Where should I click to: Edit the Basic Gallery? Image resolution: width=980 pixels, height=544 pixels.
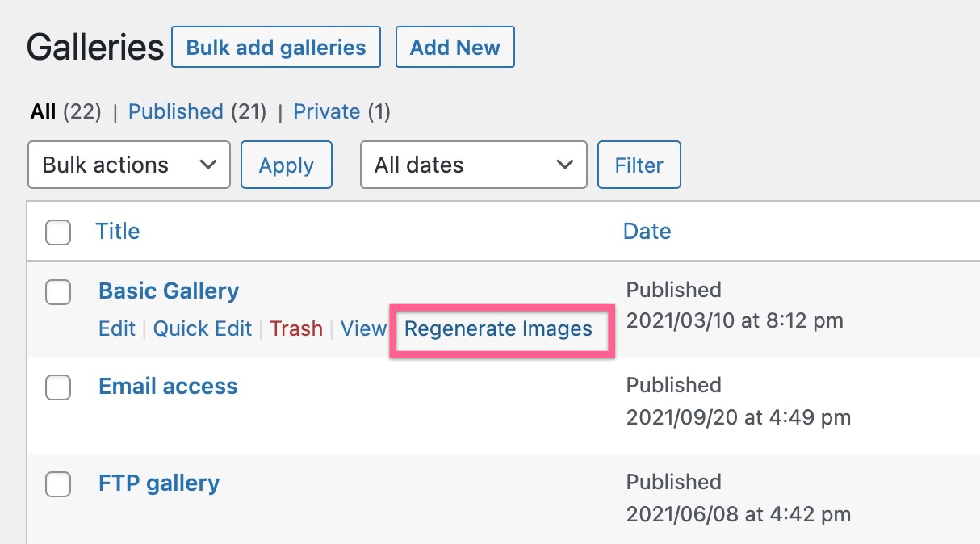coord(116,328)
